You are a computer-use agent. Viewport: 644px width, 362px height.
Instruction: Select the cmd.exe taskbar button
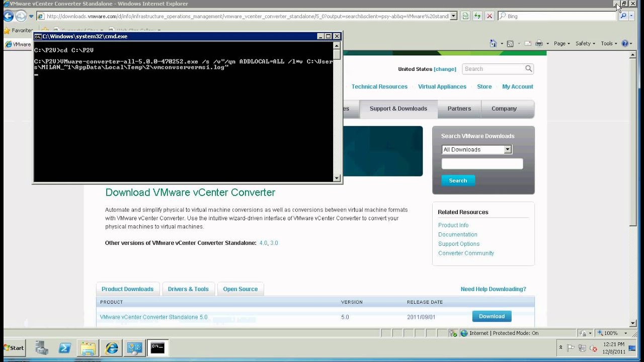coord(157,347)
